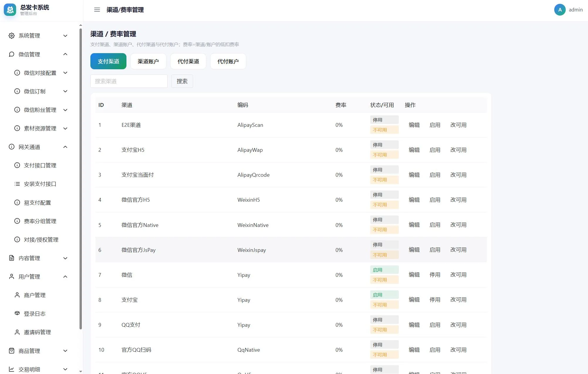Select the 支付渠道 tab
The width and height of the screenshot is (588, 374).
(108, 61)
